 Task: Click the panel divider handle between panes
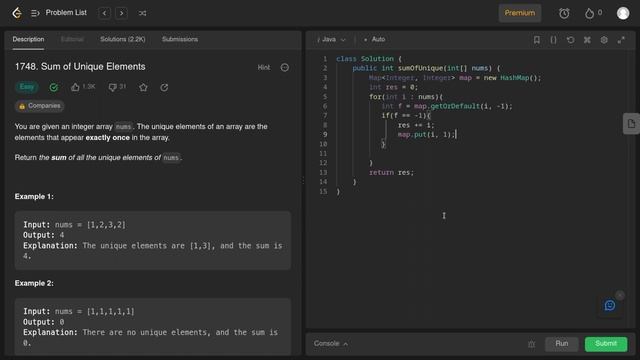point(303,180)
